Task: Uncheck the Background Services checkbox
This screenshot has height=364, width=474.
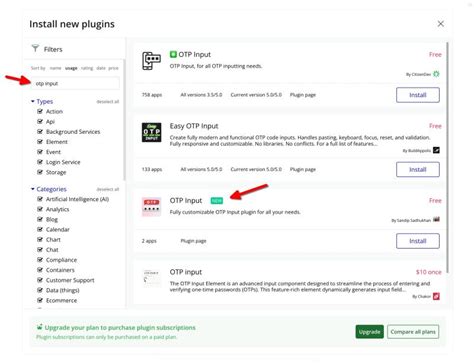Action: tap(40, 132)
